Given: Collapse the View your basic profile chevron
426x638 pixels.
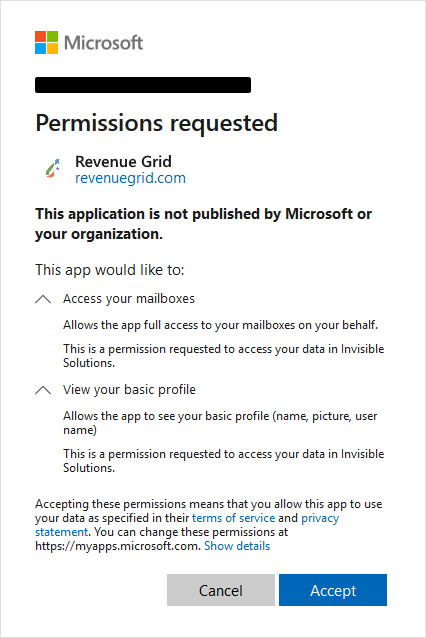Looking at the screenshot, I should click(43, 390).
